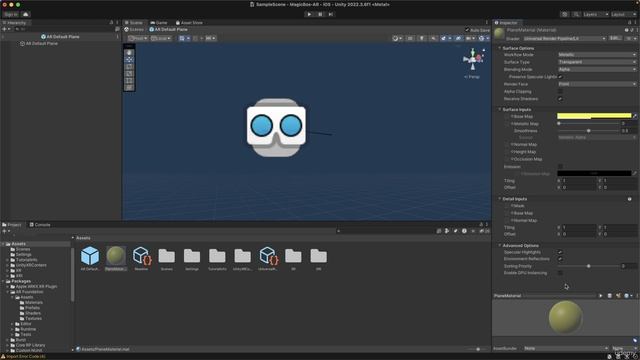Screen dimensions: 640x360
Task: Open scene camera settings icon
Action: pyautogui.click(x=469, y=38)
